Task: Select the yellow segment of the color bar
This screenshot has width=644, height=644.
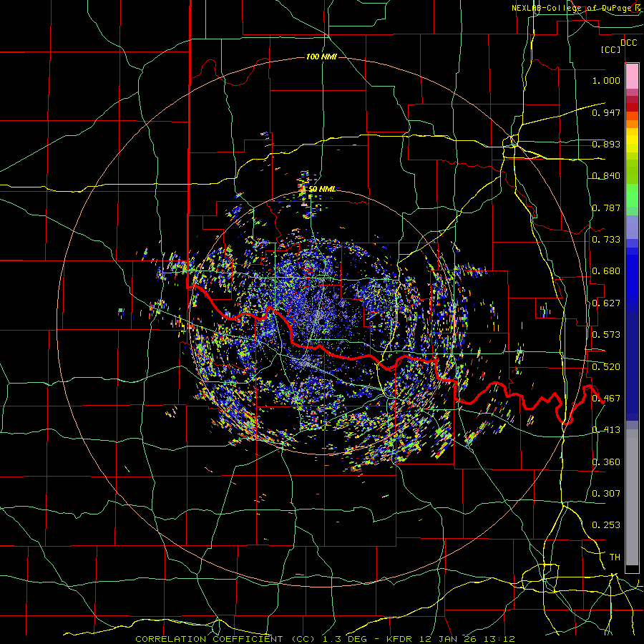Action: coord(632,140)
